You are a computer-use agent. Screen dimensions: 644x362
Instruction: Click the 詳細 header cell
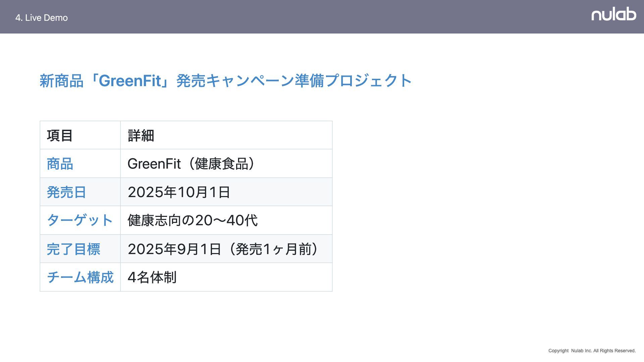226,135
